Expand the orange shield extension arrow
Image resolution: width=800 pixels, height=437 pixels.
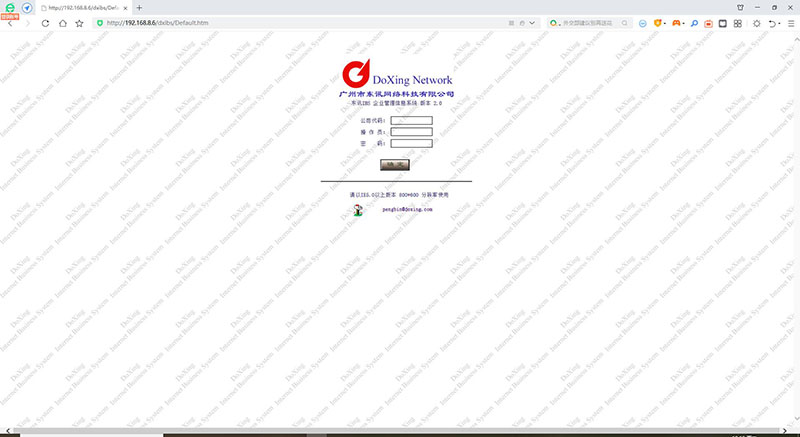(665, 24)
